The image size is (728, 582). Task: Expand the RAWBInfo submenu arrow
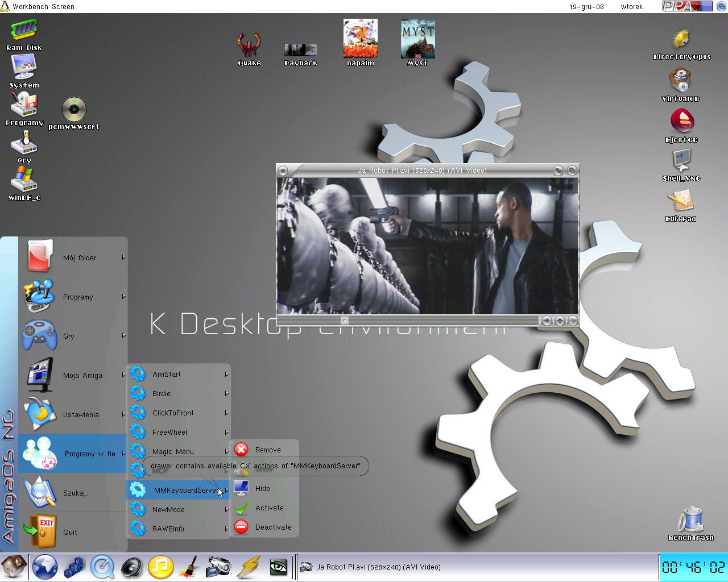226,529
